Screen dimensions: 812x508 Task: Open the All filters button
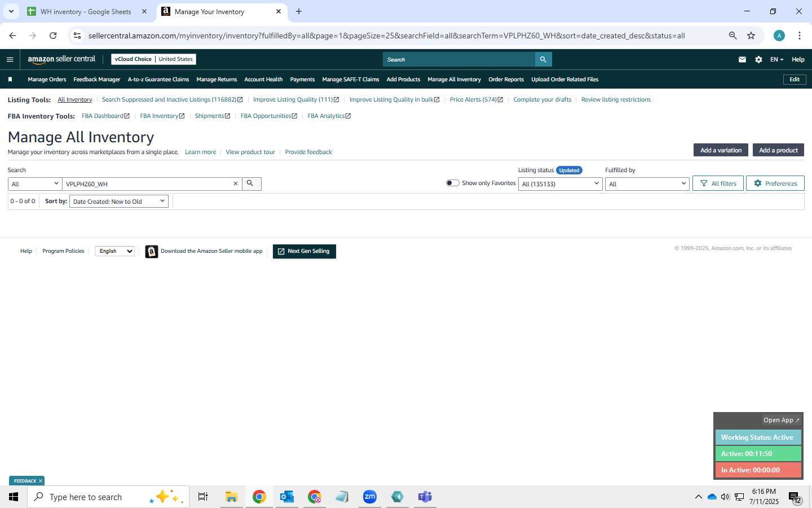point(718,183)
